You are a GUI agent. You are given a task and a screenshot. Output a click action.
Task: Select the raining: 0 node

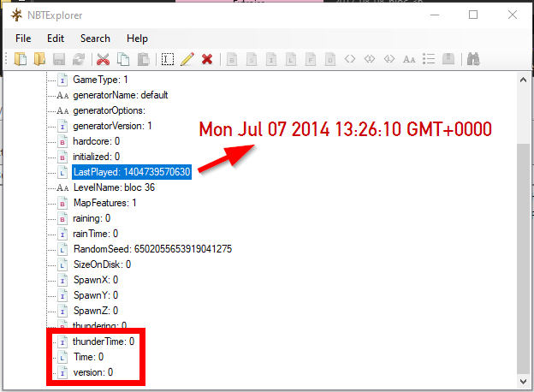pyautogui.click(x=92, y=218)
